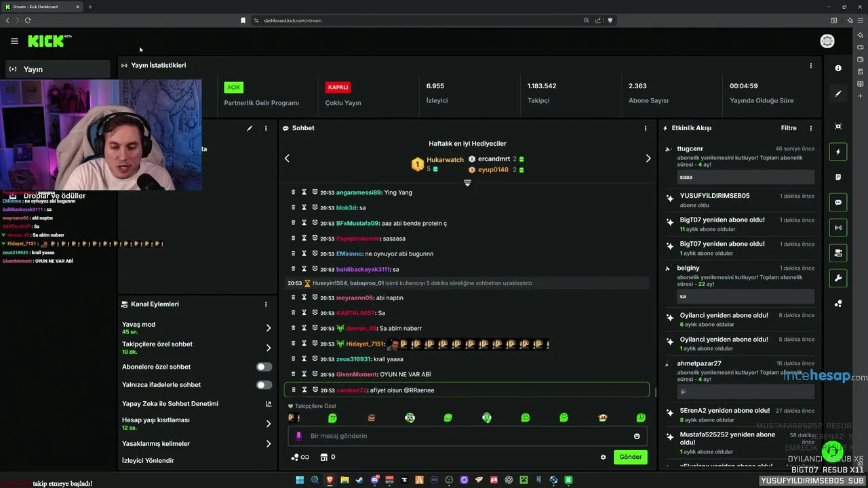Screen dimensions: 868x488
Task: Select Yayın in the left navigation
Action: point(58,69)
